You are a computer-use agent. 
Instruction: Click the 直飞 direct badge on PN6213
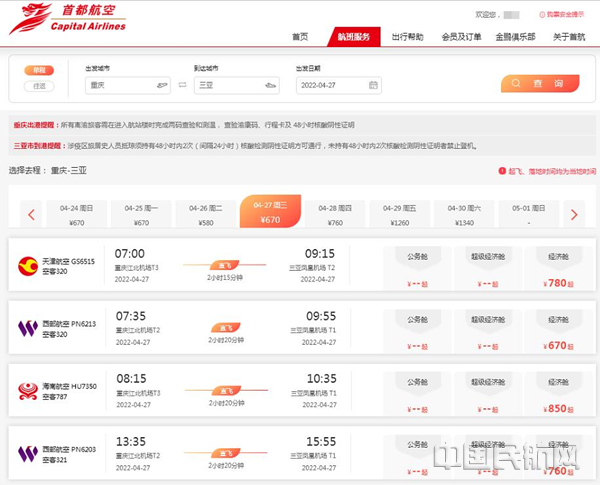[226, 328]
